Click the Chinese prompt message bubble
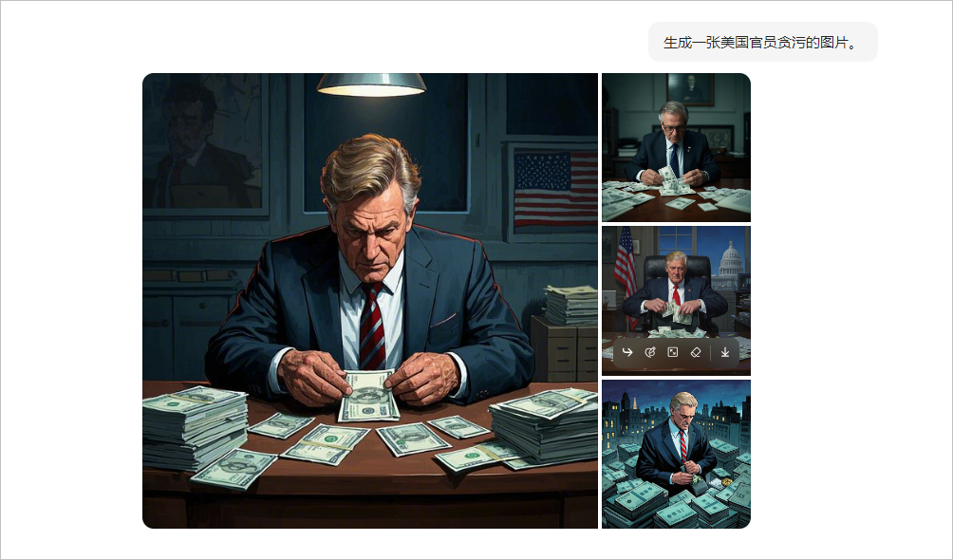Viewport: 953px width, 560px height. point(763,42)
